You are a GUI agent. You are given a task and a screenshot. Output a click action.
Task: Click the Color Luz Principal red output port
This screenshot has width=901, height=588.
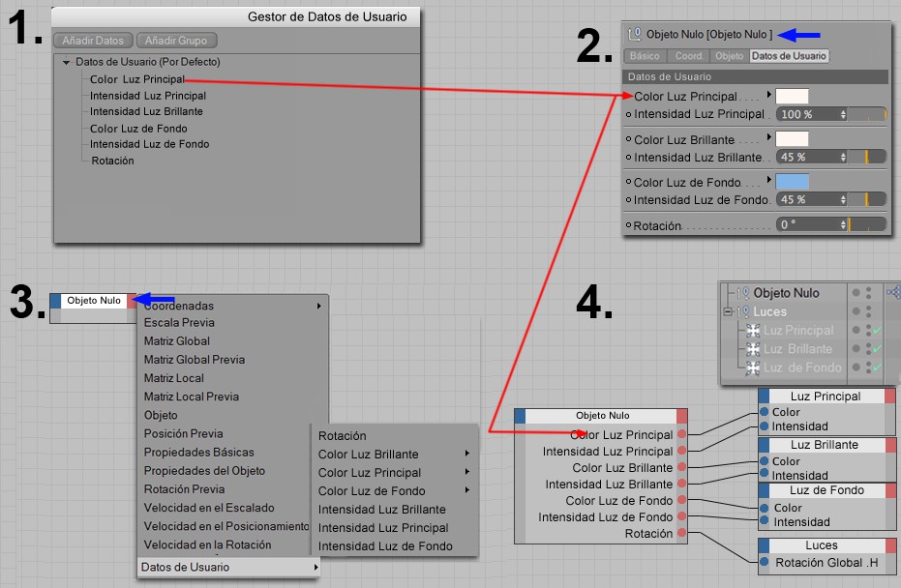click(681, 434)
